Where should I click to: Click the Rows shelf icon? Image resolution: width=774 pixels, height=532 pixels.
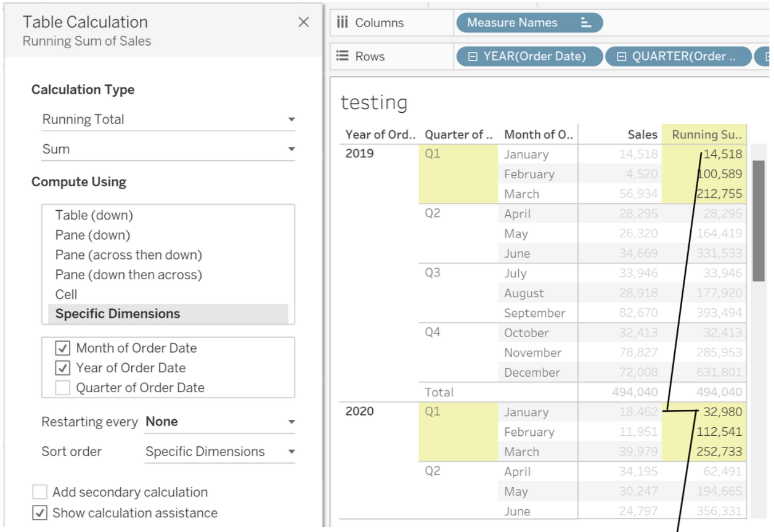pyautogui.click(x=343, y=56)
